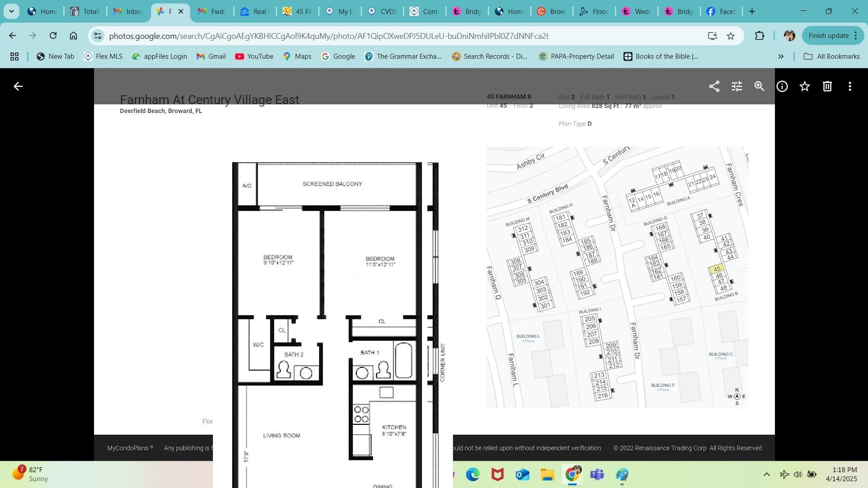Open the tab search dropdown
This screenshot has height=488, width=868.
(11, 11)
